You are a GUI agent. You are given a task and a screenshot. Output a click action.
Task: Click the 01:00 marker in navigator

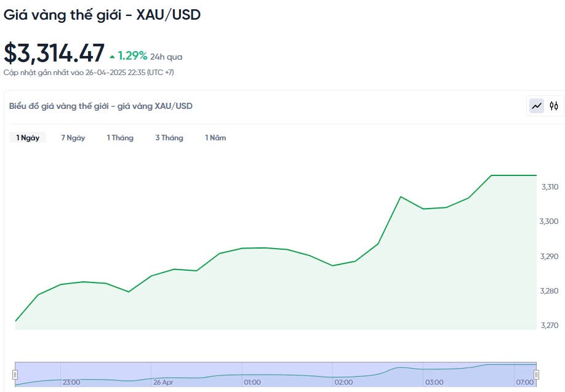[x=252, y=382]
